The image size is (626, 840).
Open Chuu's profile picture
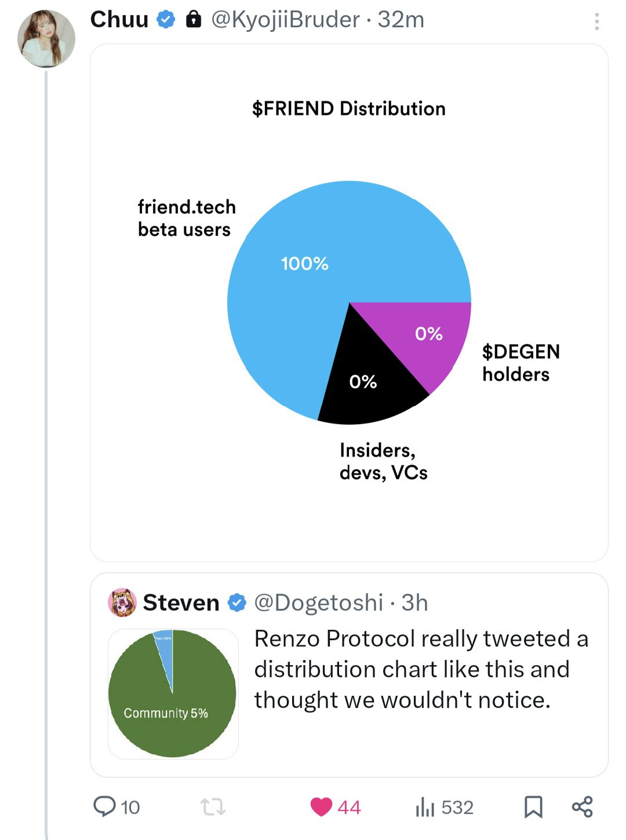point(46,38)
